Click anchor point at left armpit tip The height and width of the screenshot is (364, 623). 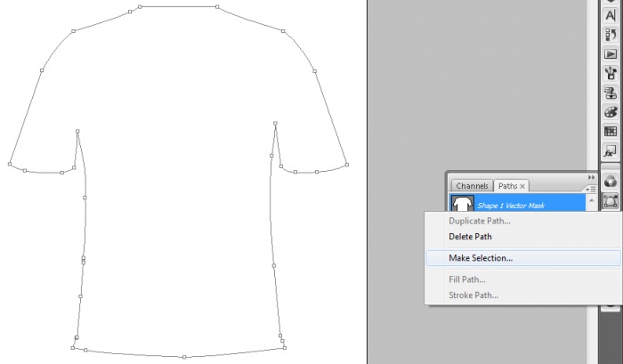[77, 131]
